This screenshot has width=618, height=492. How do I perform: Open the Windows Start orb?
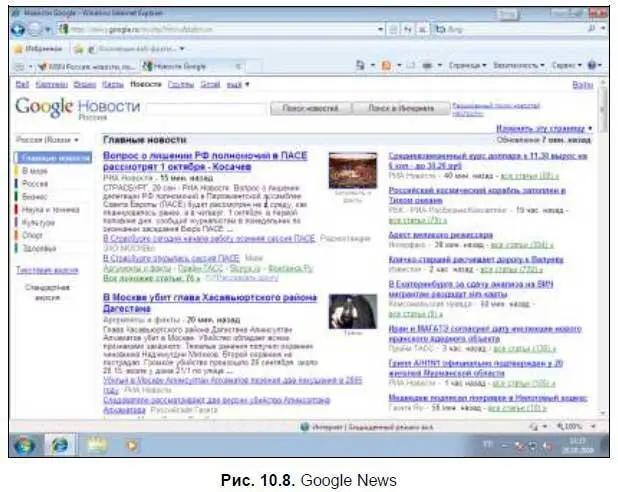(x=24, y=445)
